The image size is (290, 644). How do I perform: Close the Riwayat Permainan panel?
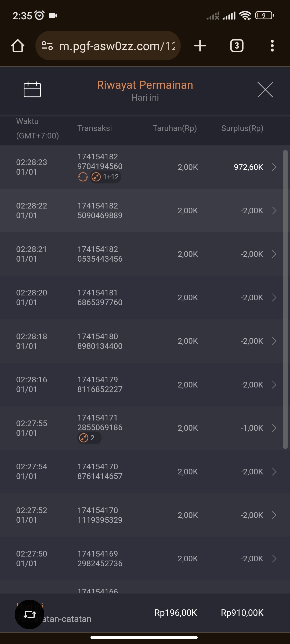(265, 90)
